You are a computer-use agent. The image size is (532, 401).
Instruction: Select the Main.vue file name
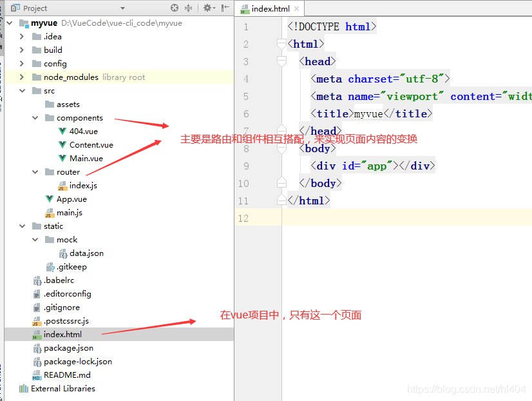pos(86,159)
